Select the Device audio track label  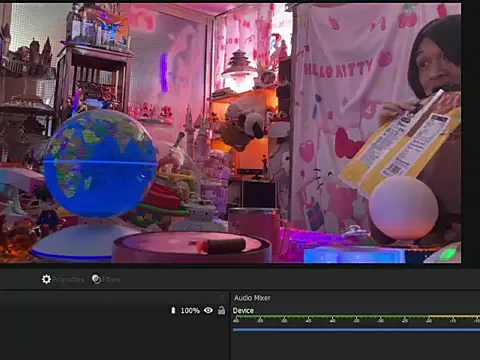coord(243,310)
